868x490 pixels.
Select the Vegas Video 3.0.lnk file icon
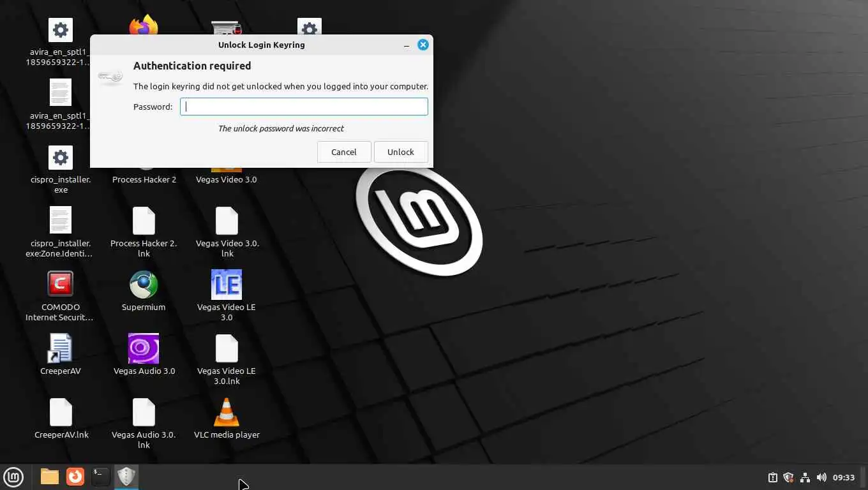(x=227, y=221)
